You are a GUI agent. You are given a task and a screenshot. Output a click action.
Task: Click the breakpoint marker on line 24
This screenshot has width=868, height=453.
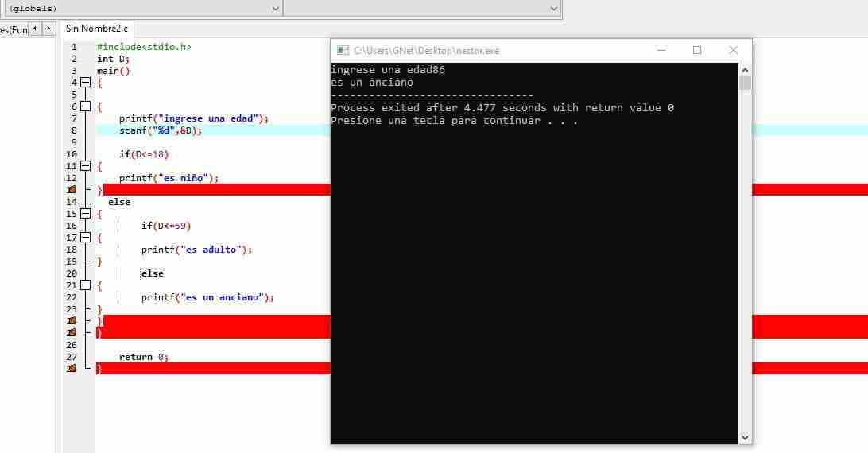pos(72,320)
